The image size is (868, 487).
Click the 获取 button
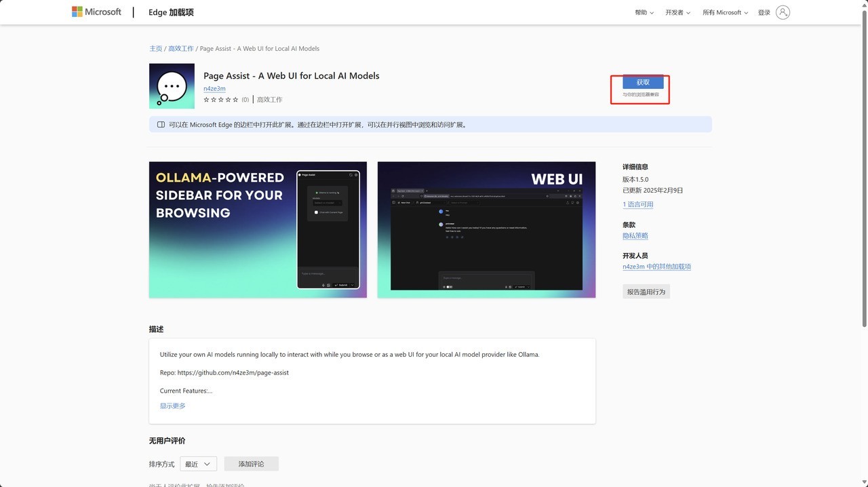(643, 82)
